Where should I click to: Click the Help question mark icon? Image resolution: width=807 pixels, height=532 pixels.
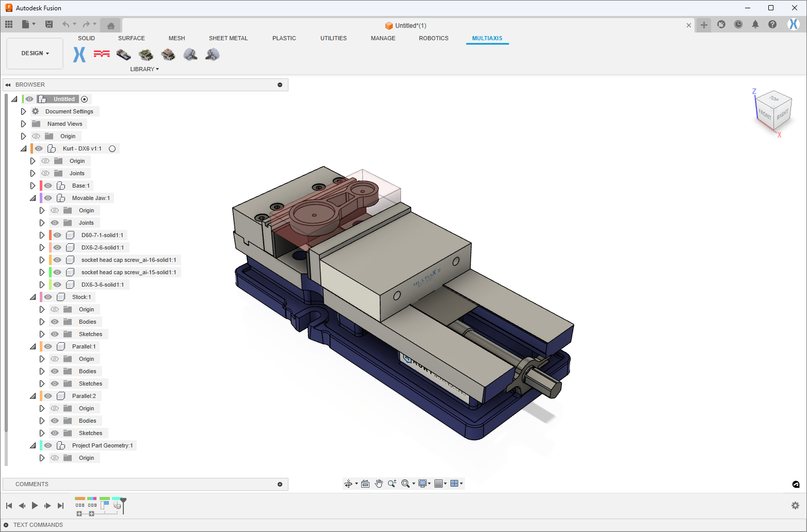[x=772, y=25]
